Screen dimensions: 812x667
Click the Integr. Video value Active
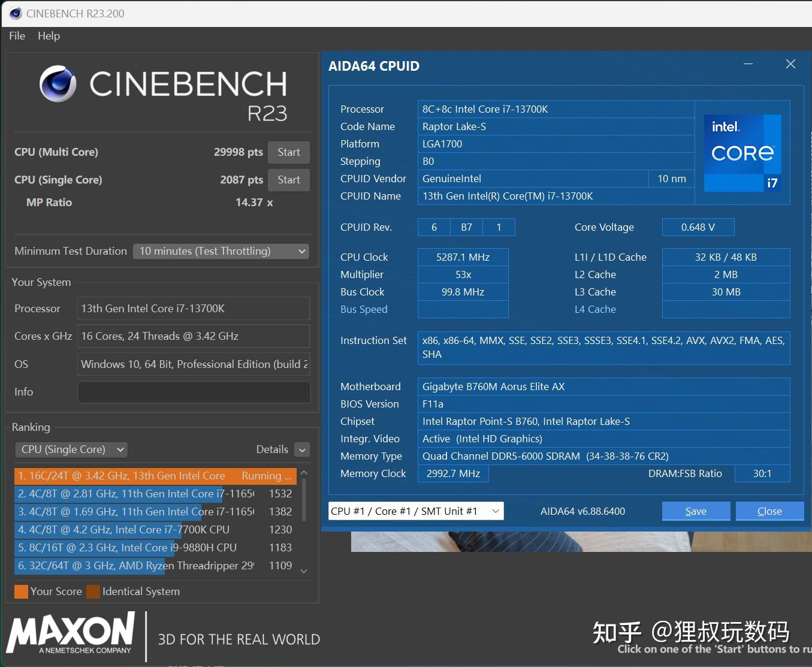coord(603,439)
